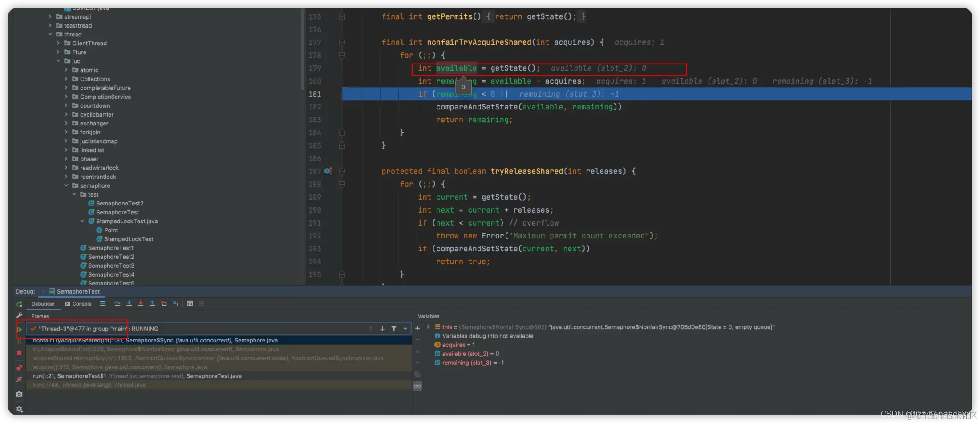The width and height of the screenshot is (980, 423).
Task: Select acquire():312 stack frame
Action: tap(219, 367)
